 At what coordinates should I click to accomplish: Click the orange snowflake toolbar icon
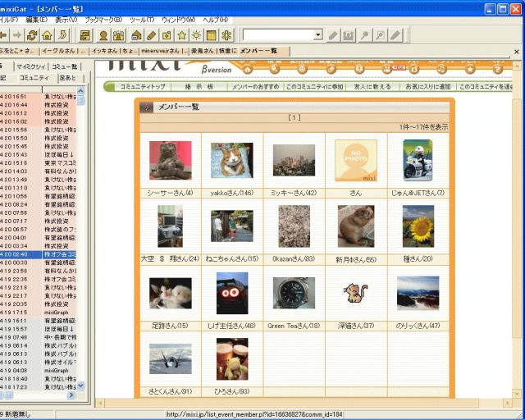[227, 35]
